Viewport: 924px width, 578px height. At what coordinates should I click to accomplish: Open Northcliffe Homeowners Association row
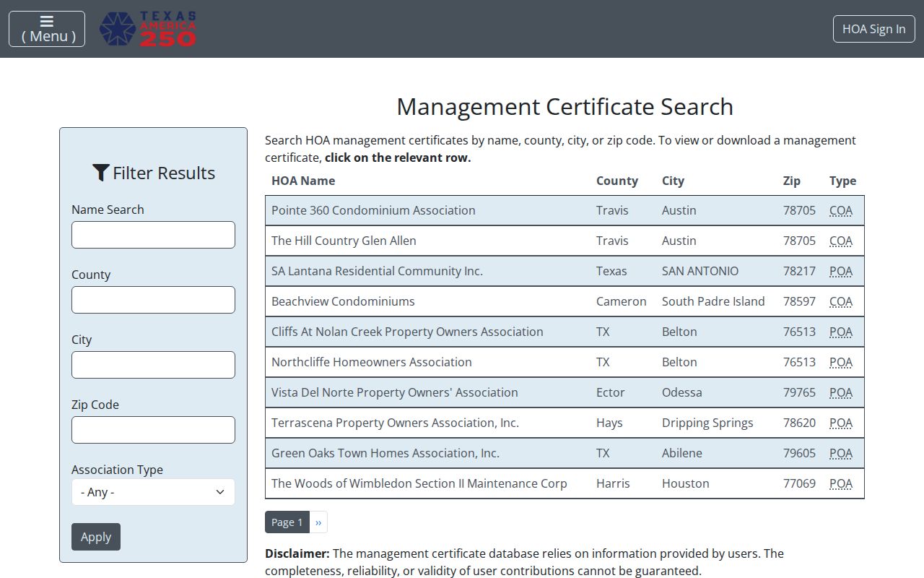[565, 362]
